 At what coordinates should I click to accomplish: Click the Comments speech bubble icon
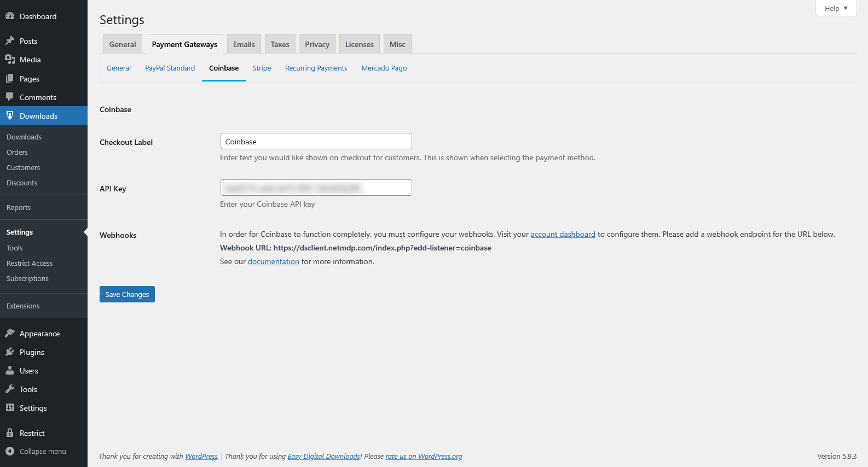10,97
